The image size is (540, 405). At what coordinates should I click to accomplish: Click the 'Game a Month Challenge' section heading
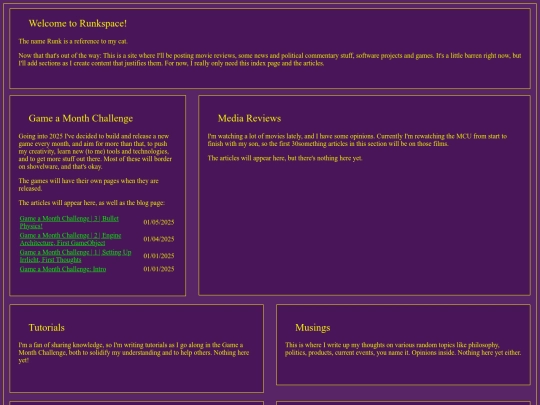click(81, 118)
